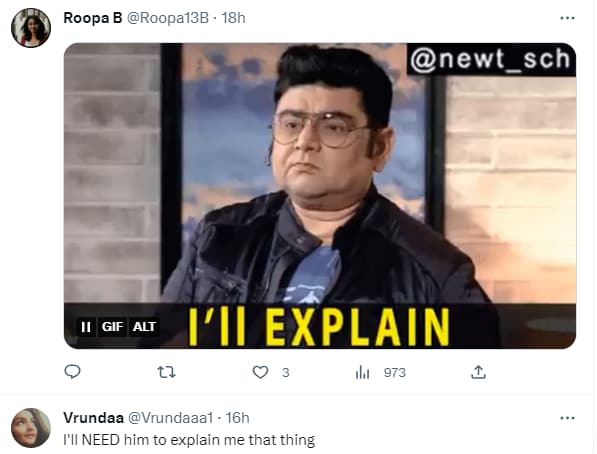
Task: Open Roopa B's profile picture
Action: point(31,28)
